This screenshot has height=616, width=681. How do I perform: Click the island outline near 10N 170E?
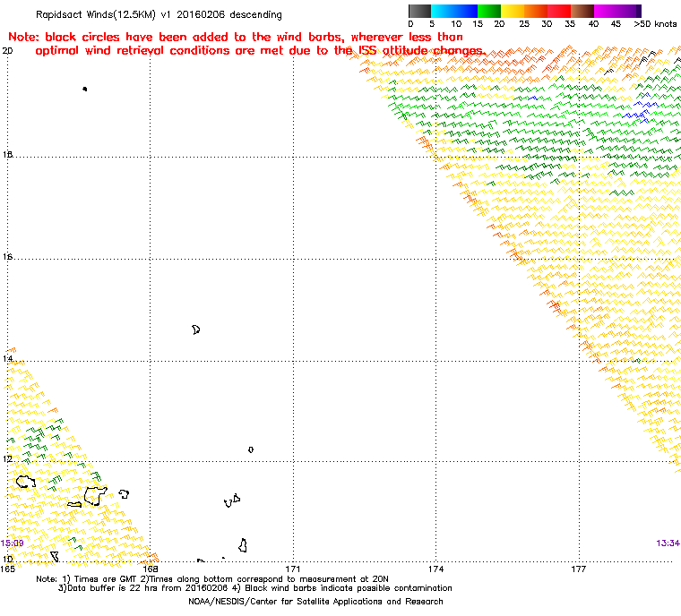pos(243,545)
